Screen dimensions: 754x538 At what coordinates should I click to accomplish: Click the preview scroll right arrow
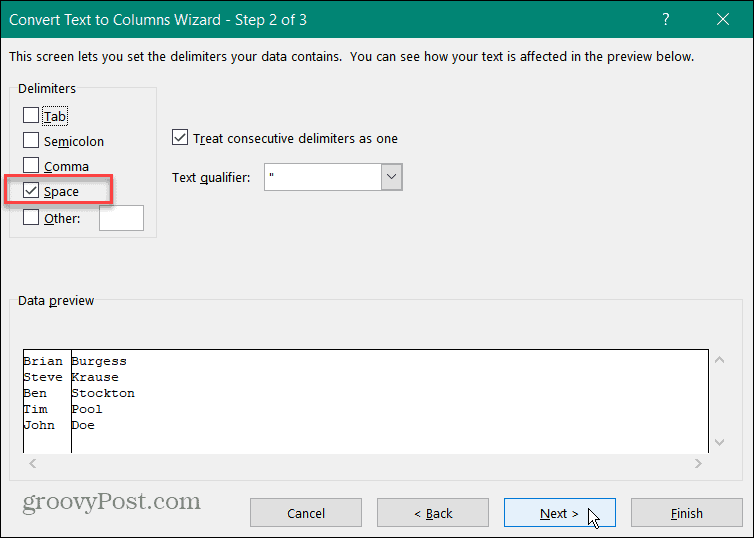[x=698, y=463]
